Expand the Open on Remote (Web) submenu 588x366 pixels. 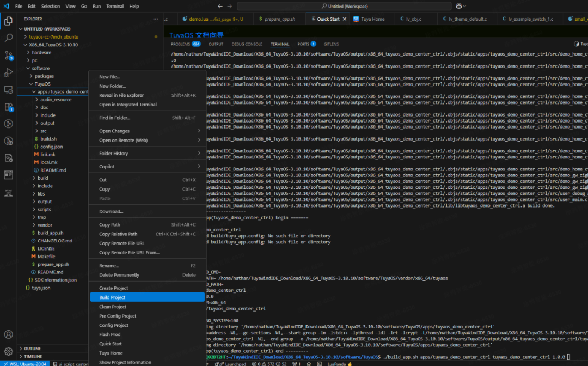click(148, 141)
